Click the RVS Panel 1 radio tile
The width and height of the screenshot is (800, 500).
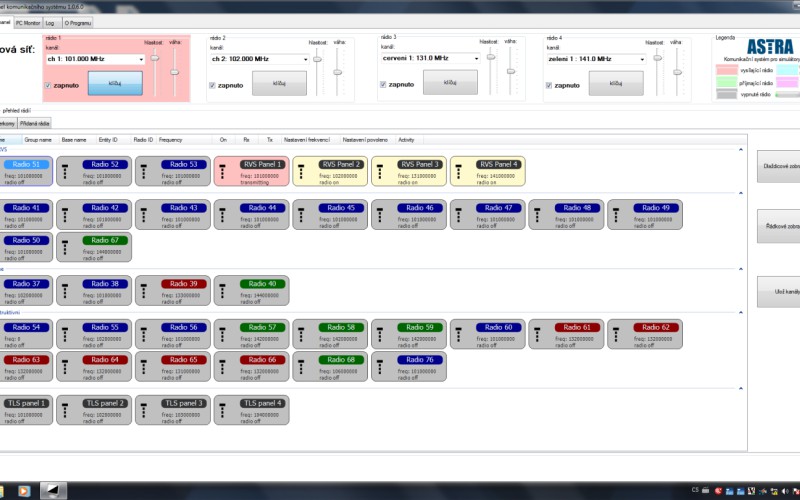[250, 171]
